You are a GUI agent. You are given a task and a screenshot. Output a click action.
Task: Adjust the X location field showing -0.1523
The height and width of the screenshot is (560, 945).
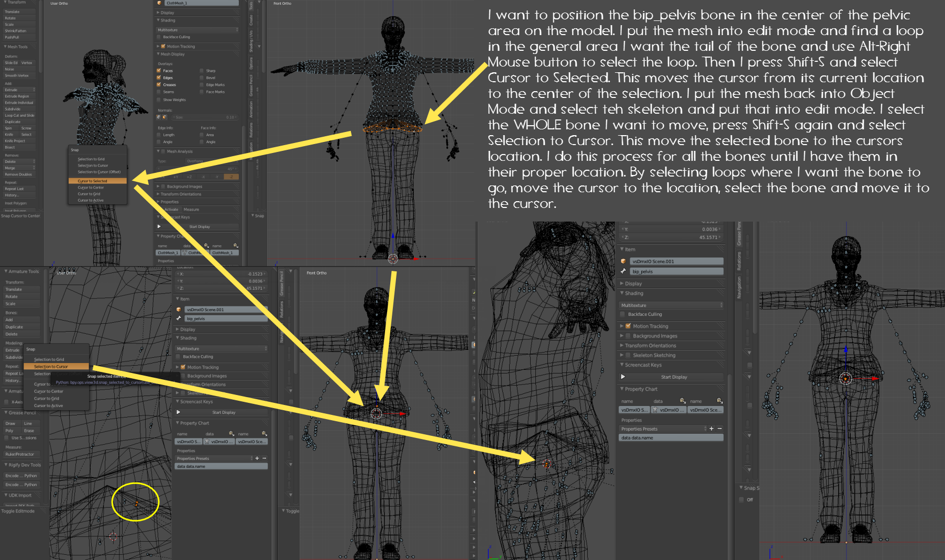point(222,274)
